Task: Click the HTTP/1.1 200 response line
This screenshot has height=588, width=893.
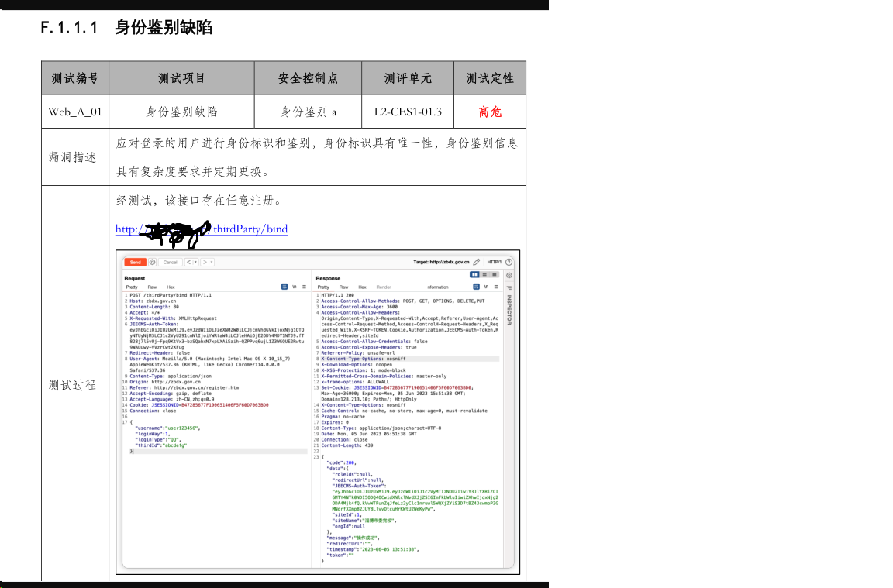Action: pyautogui.click(x=337, y=295)
